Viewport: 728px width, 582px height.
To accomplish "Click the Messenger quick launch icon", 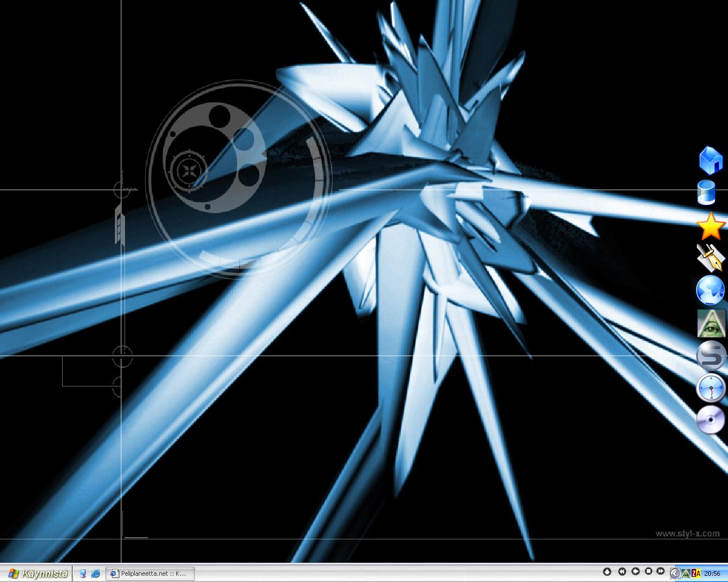I will point(83,573).
